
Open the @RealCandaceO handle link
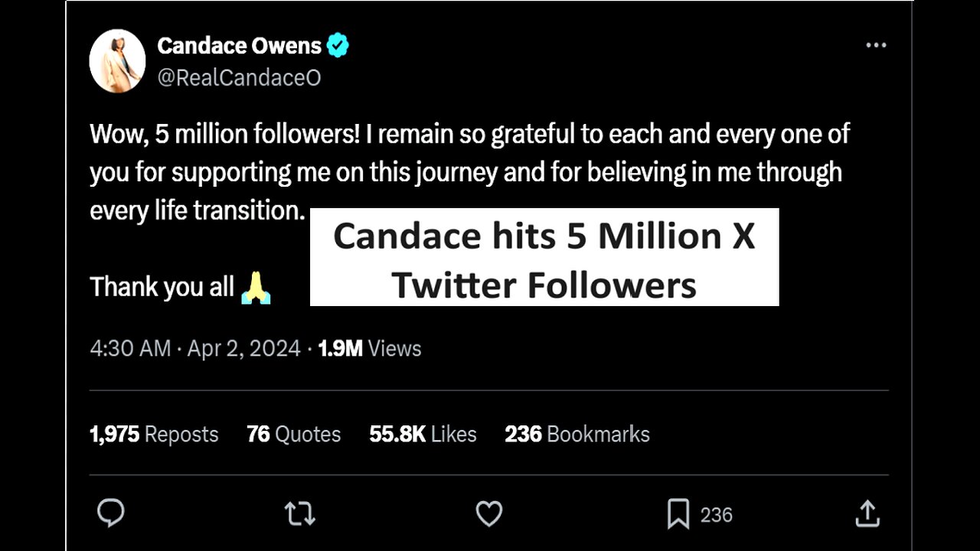pyautogui.click(x=239, y=77)
